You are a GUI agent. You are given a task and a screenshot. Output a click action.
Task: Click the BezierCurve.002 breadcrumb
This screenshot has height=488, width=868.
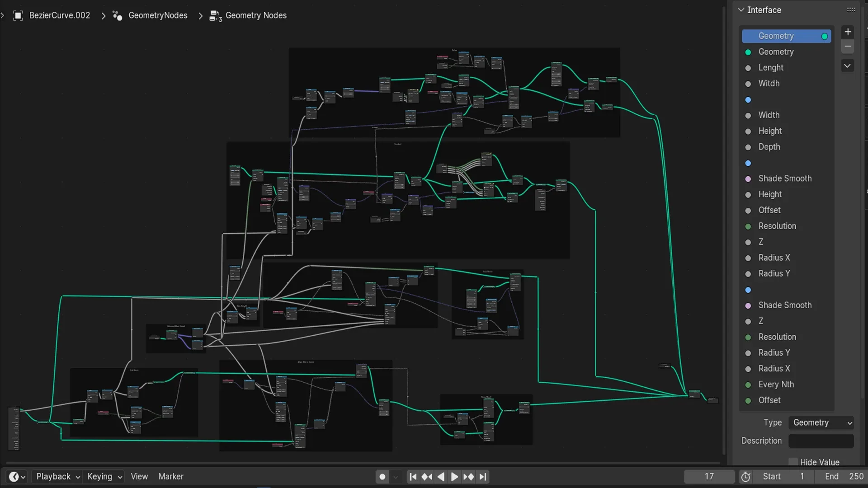[59, 15]
